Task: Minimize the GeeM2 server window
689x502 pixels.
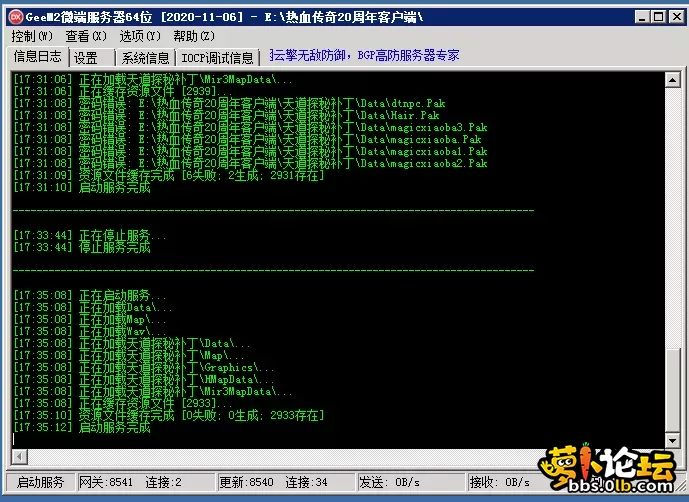Action: (642, 17)
